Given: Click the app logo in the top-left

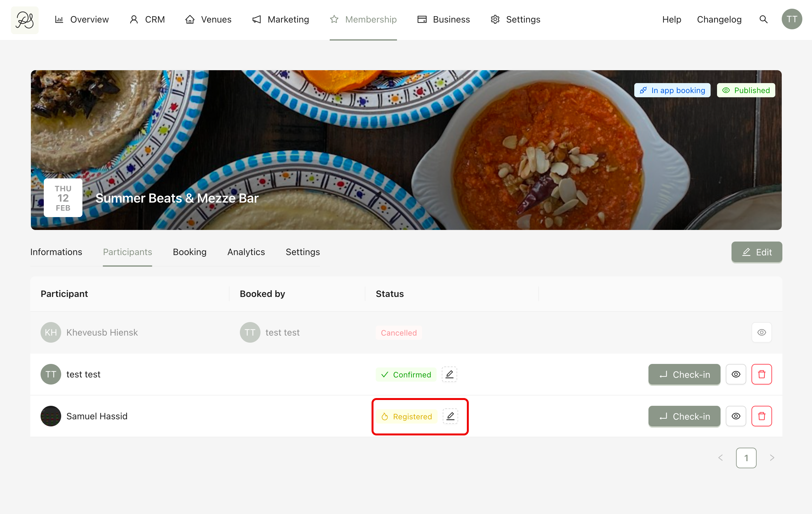Looking at the screenshot, I should 24,20.
